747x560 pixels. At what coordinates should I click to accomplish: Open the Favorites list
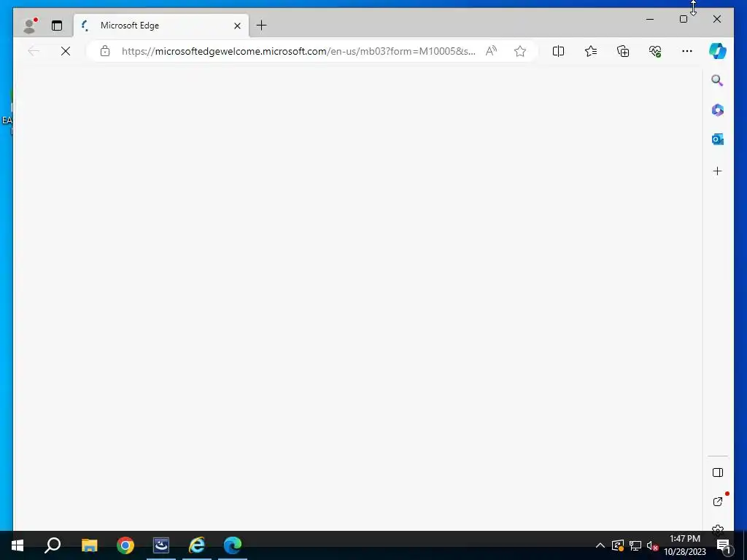pyautogui.click(x=591, y=51)
